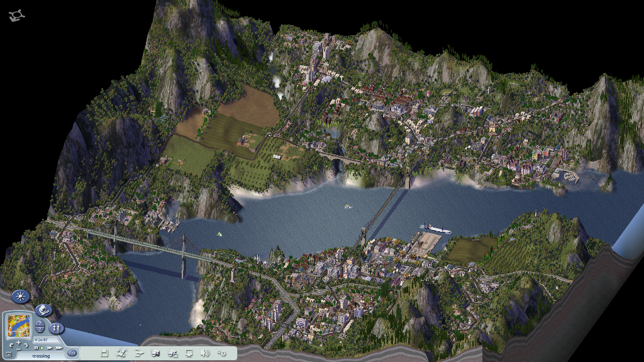644x362 pixels.
Task: Open the photo album camera icon
Action: click(172, 353)
